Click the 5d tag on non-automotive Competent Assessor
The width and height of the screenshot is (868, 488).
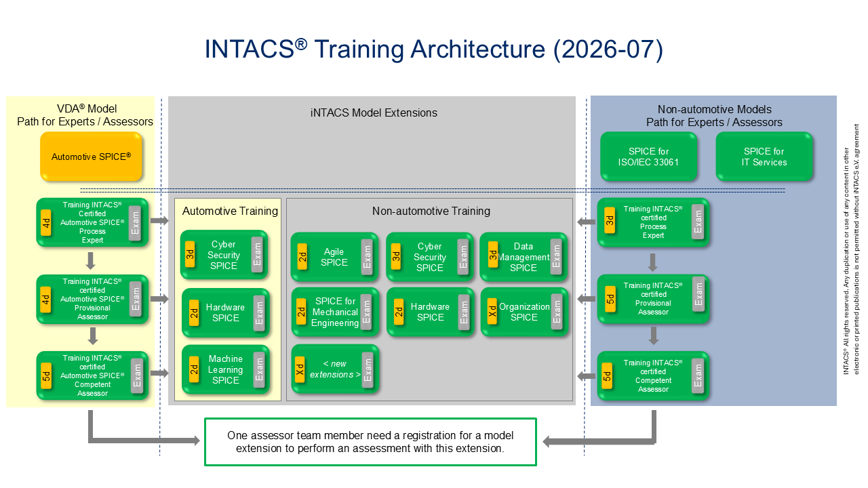coord(608,375)
